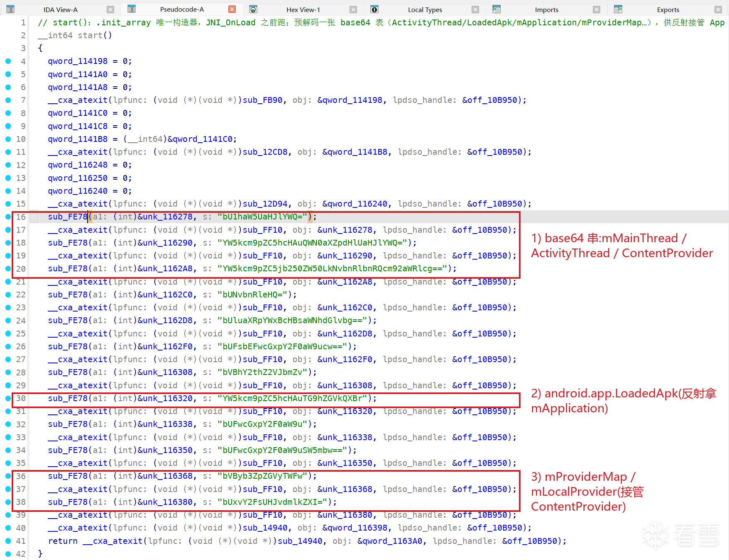The width and height of the screenshot is (729, 560).
Task: Open the Hex View-1 tab
Action: click(x=303, y=10)
